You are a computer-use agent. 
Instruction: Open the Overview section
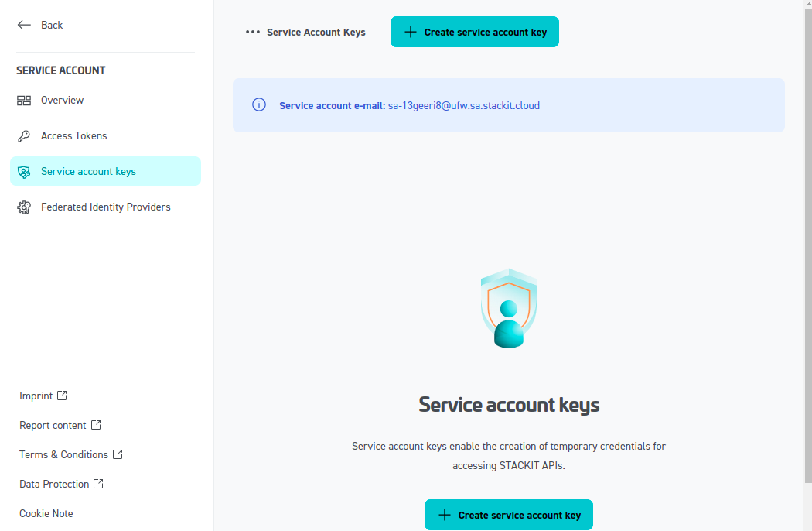pyautogui.click(x=62, y=100)
